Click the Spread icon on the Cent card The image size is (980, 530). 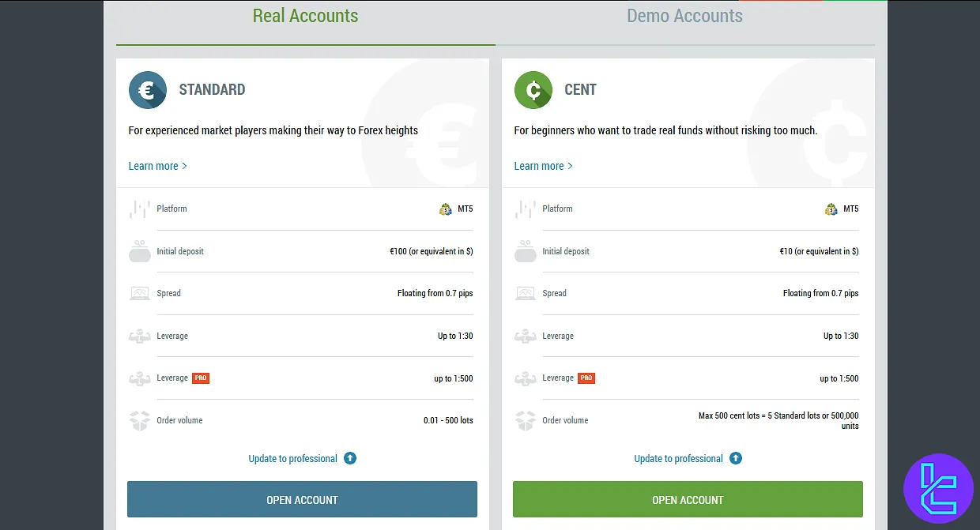click(525, 293)
